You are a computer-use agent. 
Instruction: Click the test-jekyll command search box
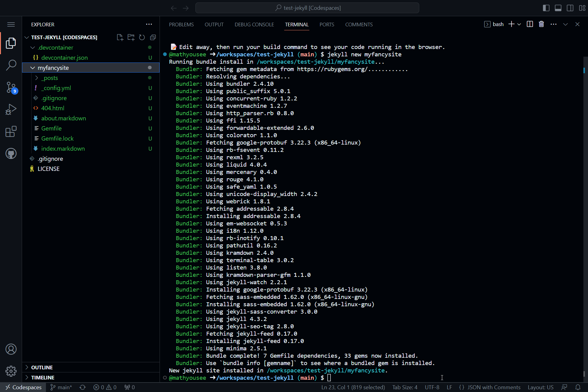point(307,8)
